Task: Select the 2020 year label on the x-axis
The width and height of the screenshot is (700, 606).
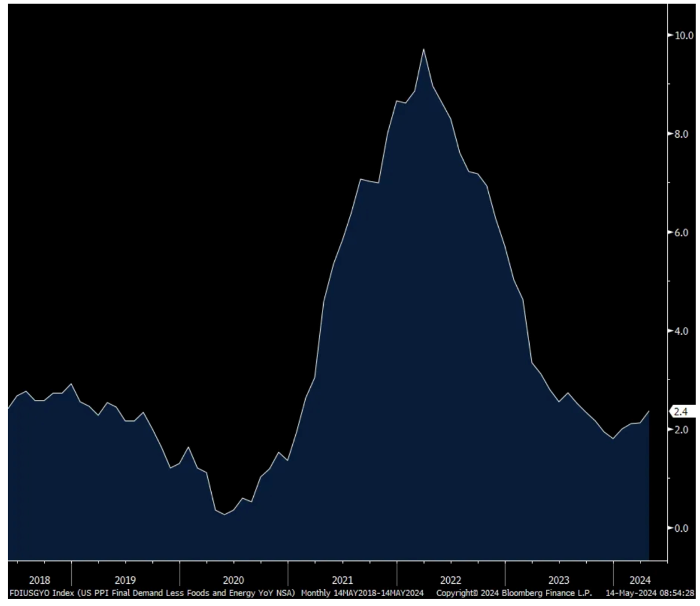Action: point(233,580)
